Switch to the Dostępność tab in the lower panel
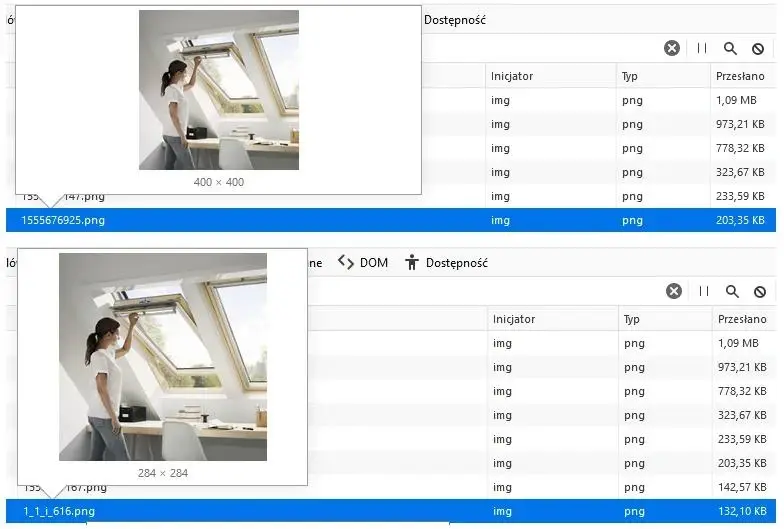784x529 pixels. coord(456,263)
